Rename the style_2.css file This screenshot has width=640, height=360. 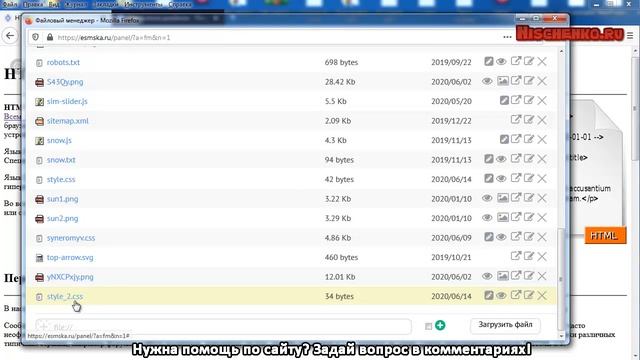pyautogui.click(x=529, y=296)
